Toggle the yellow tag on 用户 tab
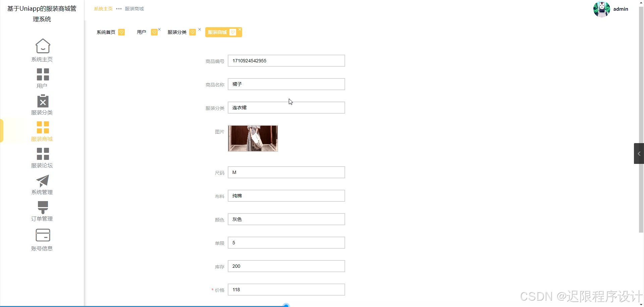This screenshot has width=644, height=307. coord(155,32)
